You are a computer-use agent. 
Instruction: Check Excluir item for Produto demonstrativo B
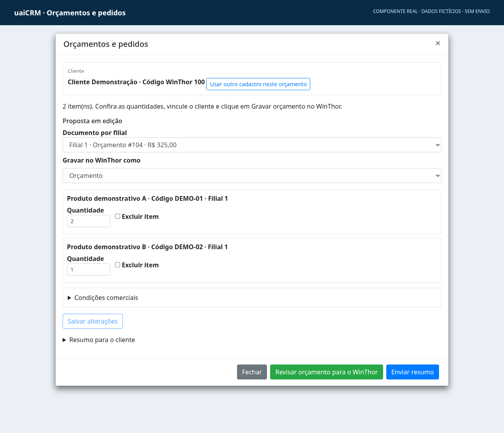pyautogui.click(x=117, y=265)
